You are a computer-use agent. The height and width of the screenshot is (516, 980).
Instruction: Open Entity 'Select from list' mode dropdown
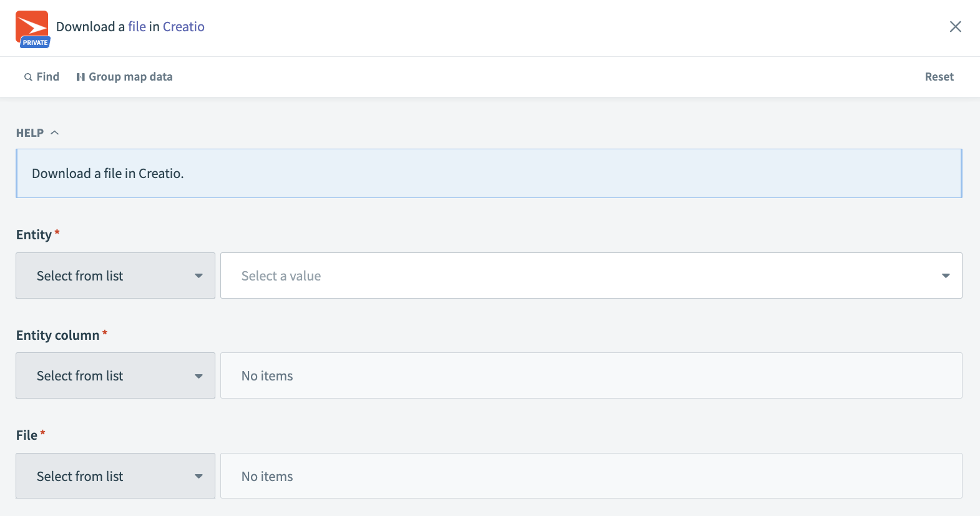(115, 275)
